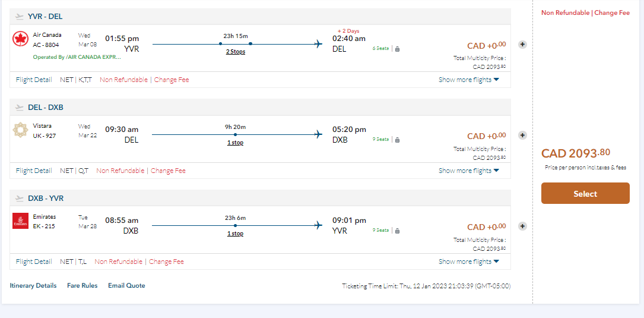Open Fare Rules link
The image size is (644, 318).
pyautogui.click(x=82, y=285)
